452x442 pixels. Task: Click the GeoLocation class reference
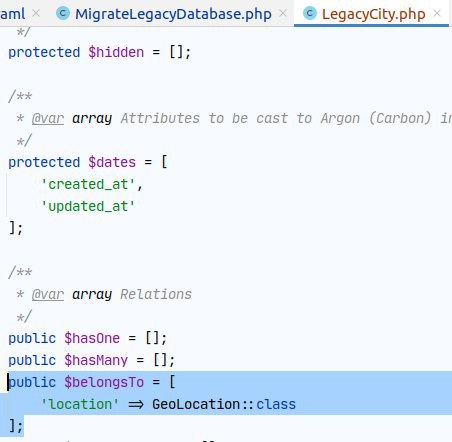click(196, 404)
